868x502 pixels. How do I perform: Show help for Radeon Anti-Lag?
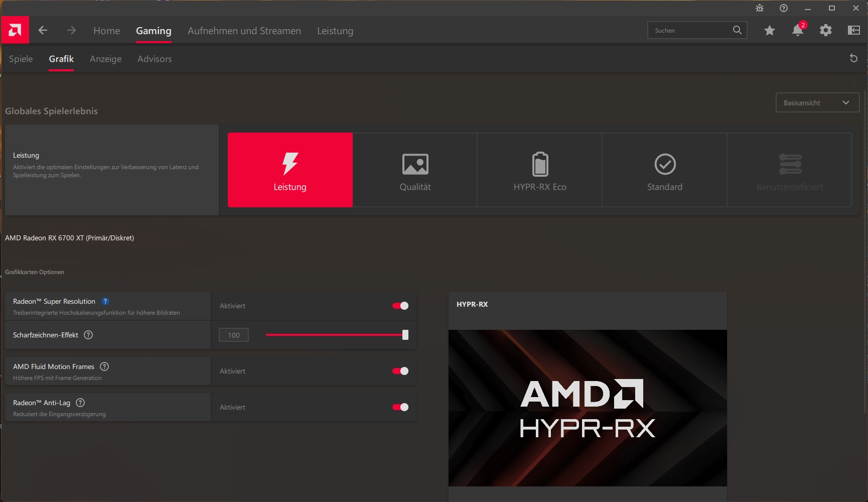click(x=80, y=403)
